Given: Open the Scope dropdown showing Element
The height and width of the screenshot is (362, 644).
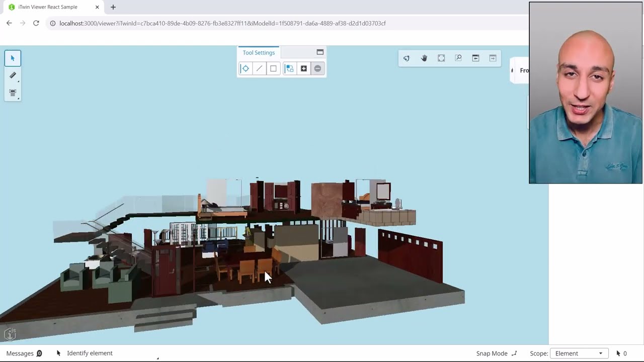Looking at the screenshot, I should click(579, 353).
